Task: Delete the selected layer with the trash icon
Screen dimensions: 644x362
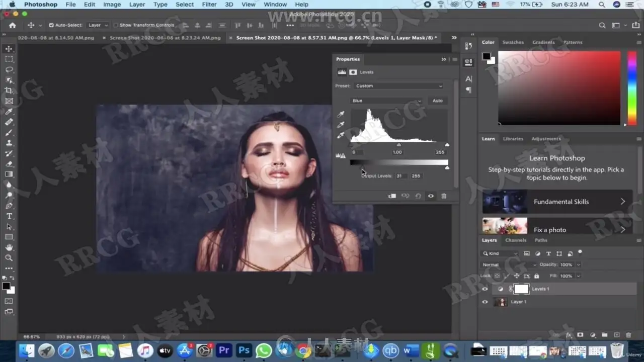Action: pyautogui.click(x=628, y=335)
